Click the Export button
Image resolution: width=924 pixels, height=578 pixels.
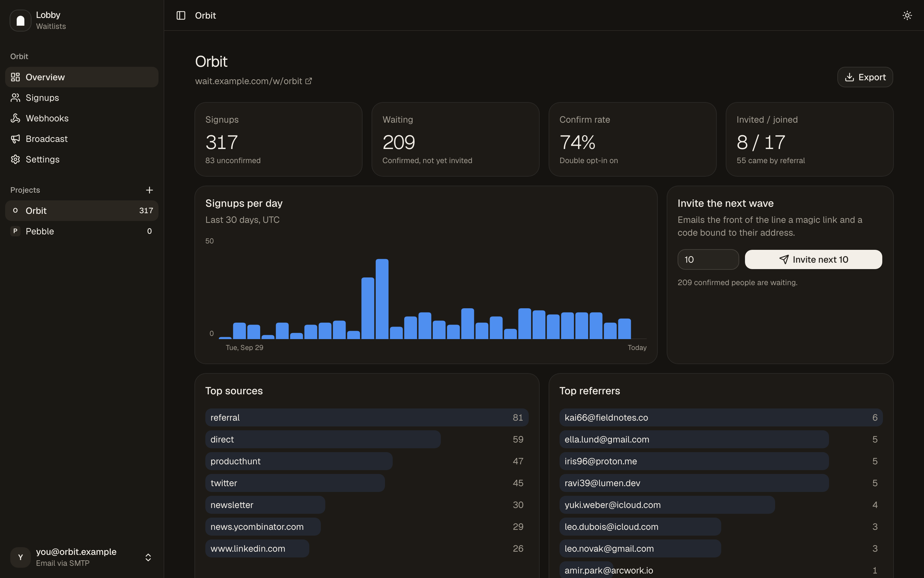click(865, 77)
